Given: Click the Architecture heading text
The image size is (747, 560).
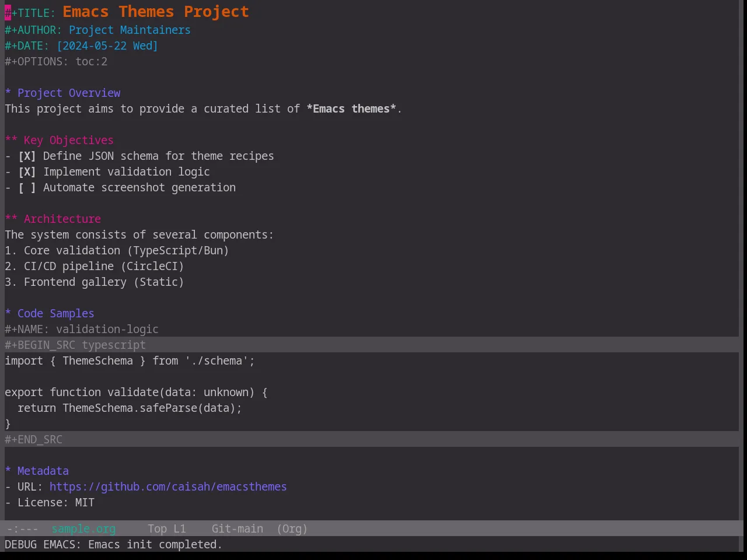Looking at the screenshot, I should click(62, 219).
